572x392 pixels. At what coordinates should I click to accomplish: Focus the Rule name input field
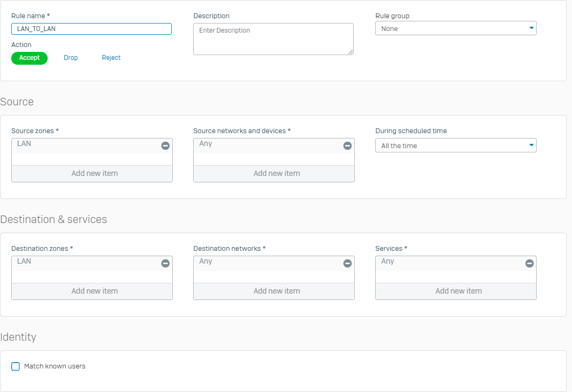pos(91,29)
